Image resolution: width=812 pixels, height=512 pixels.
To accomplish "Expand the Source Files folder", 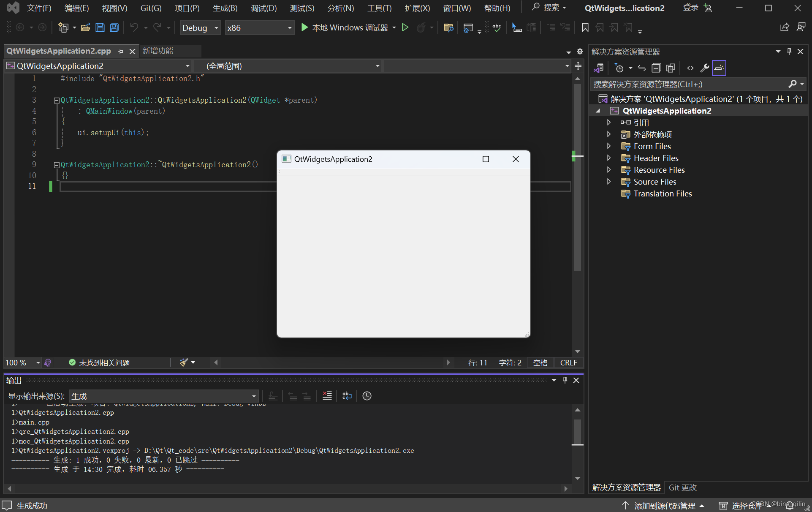I will pos(608,182).
